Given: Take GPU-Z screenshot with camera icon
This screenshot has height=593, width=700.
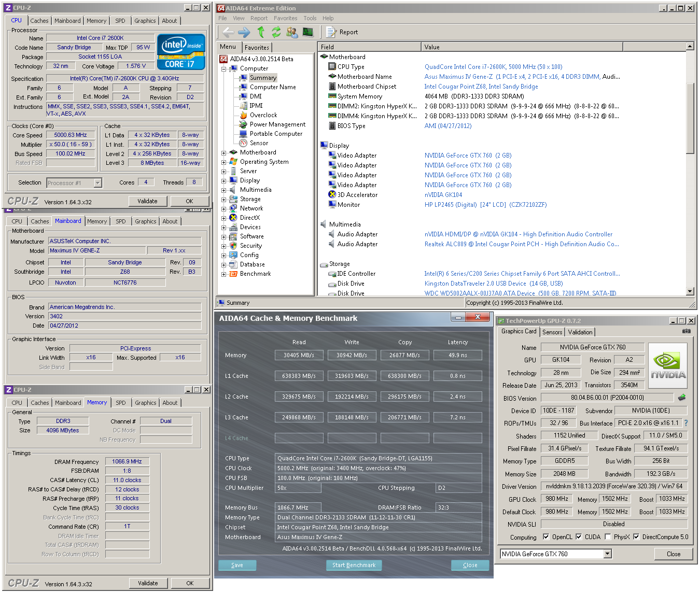Looking at the screenshot, I should point(686,331).
